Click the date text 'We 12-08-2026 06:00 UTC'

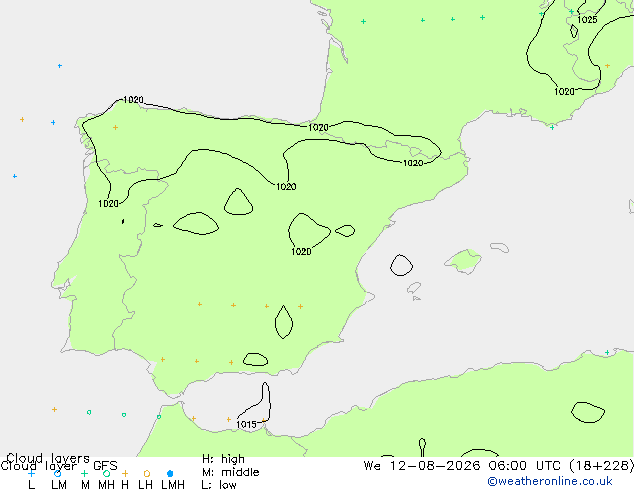462,466
